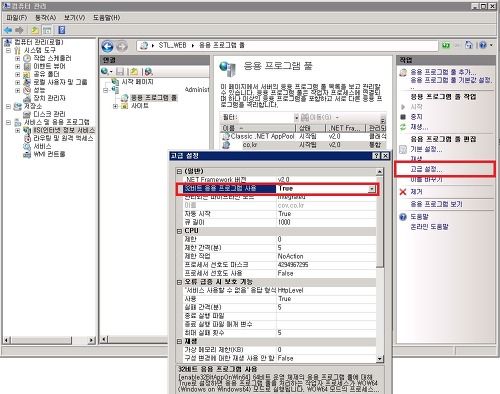
Task: Click the ? help button in the 고급 설정 title bar
Action: pyautogui.click(x=376, y=156)
